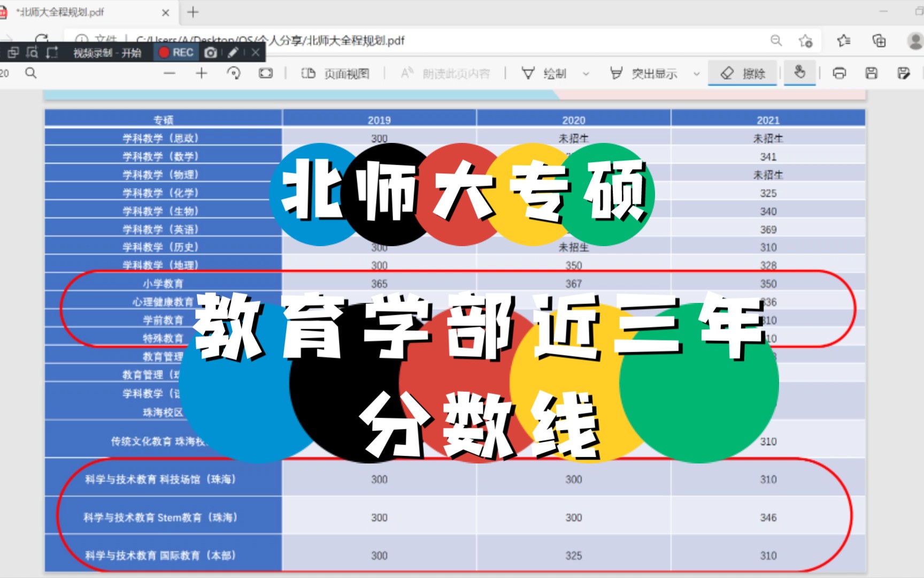Click the address bar zoom magnifier icon
The image size is (924, 578).
pyautogui.click(x=776, y=41)
